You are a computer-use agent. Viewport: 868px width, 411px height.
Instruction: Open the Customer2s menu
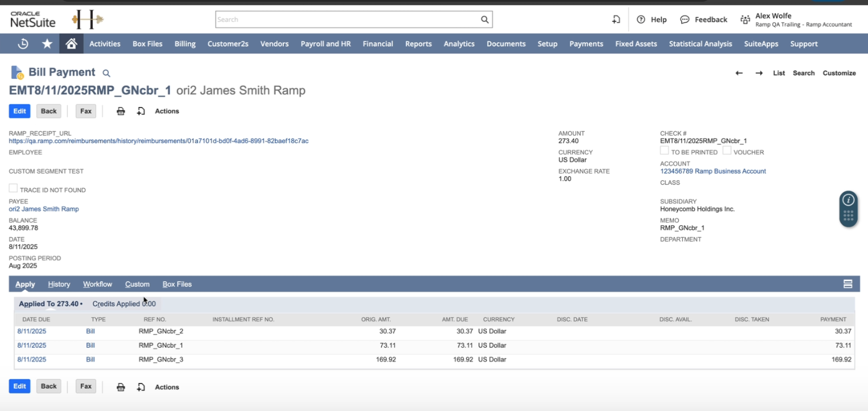pyautogui.click(x=228, y=44)
